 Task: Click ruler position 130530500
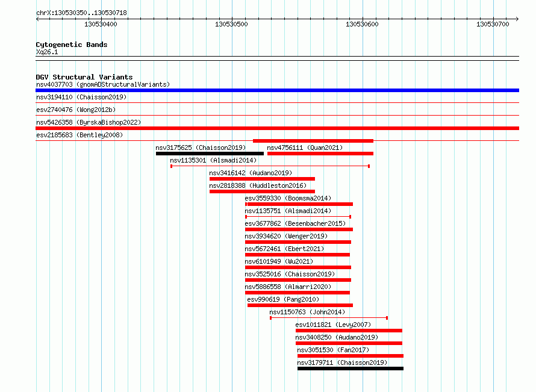click(x=231, y=24)
